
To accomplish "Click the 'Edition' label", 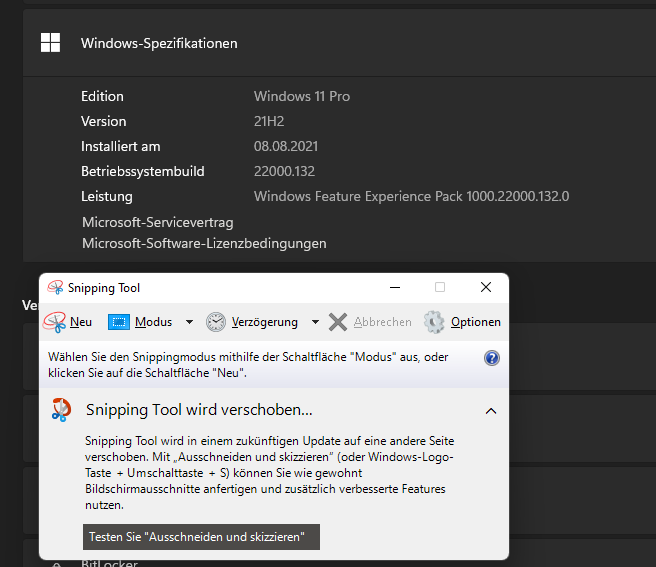I will tap(102, 96).
